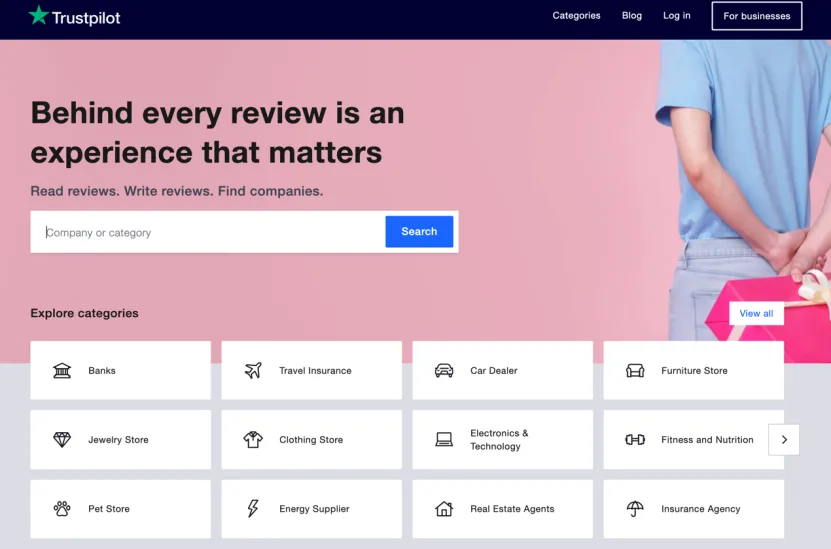Click the Car Dealer car icon
The width and height of the screenshot is (831, 549).
[444, 370]
